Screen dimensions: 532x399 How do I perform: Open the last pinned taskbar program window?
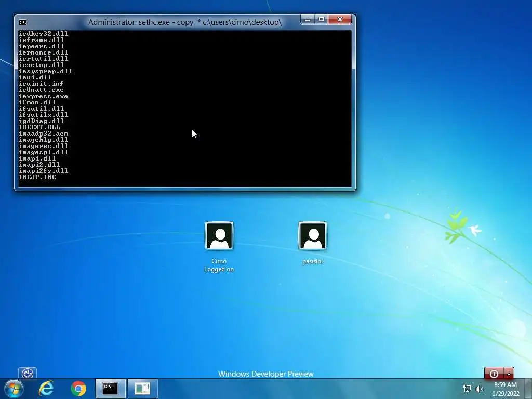tap(142, 389)
